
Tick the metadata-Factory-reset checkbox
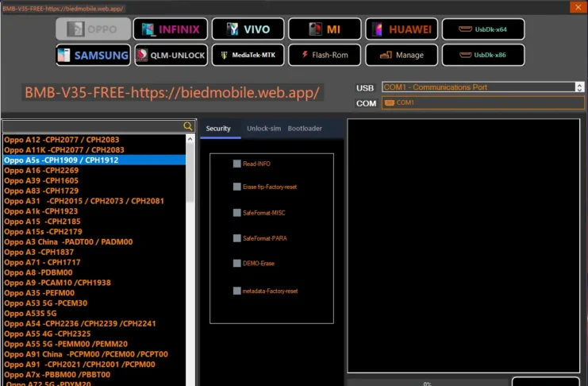pos(237,291)
